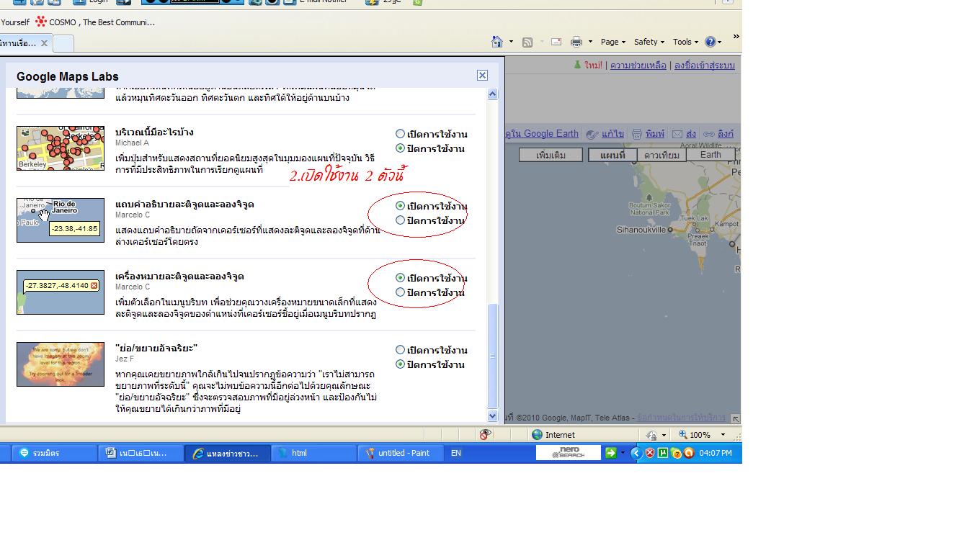Click the envelope icon beside ส่ง
The height and width of the screenshot is (553, 980).
pyautogui.click(x=677, y=134)
